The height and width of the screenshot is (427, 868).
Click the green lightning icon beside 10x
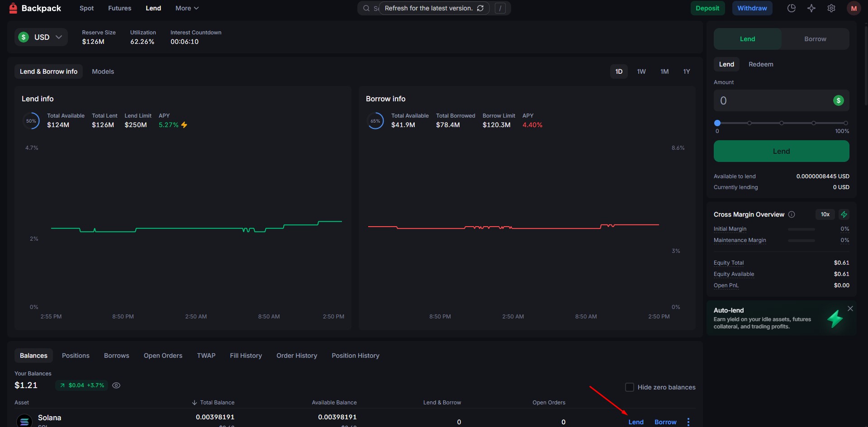pos(844,214)
